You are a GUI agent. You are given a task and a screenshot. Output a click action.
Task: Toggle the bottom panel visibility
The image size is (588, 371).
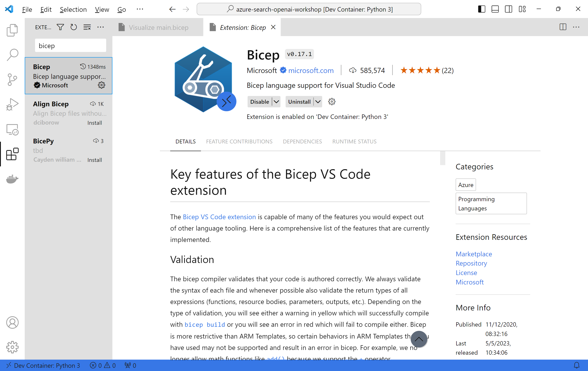495,9
